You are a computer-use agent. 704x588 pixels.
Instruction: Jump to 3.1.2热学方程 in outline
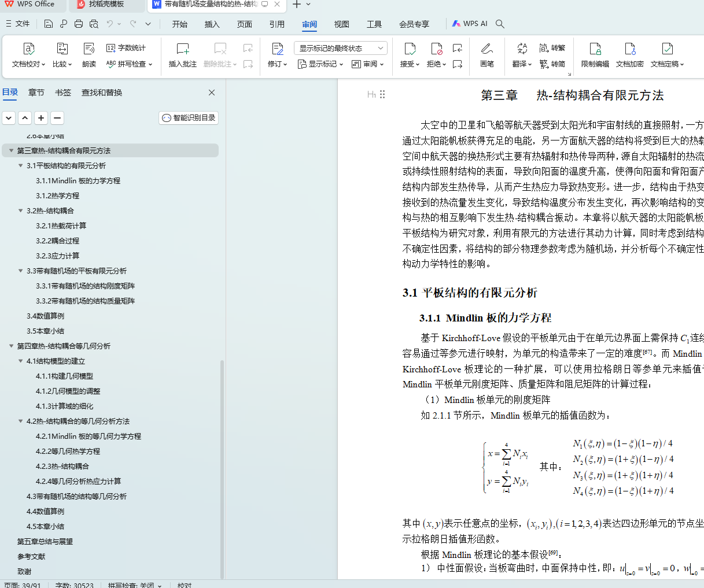click(57, 196)
